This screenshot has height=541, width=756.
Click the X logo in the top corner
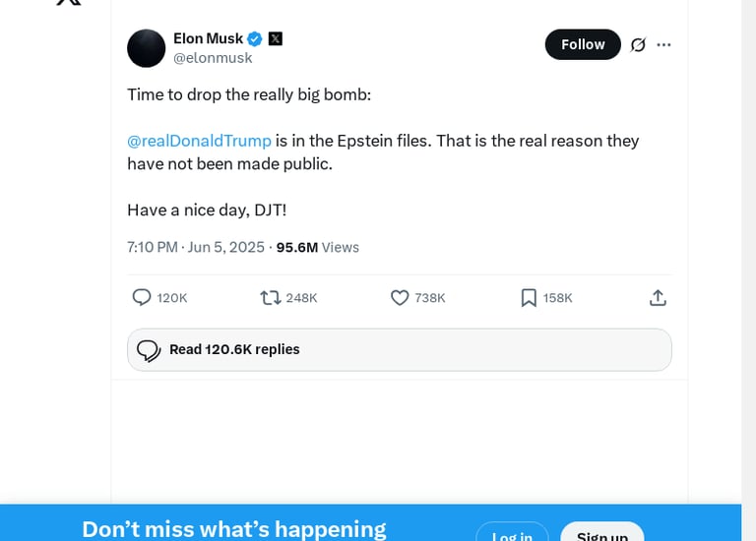tap(68, 3)
